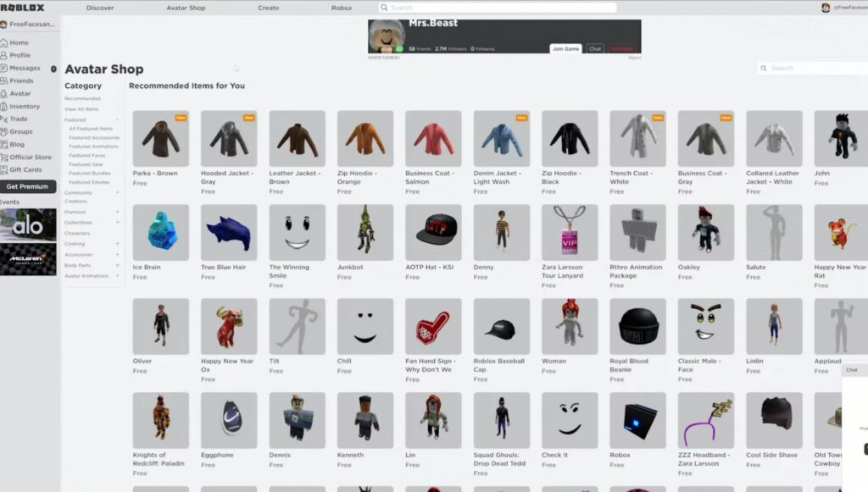Expand the Body Parts category
868x492 pixels.
tap(117, 265)
